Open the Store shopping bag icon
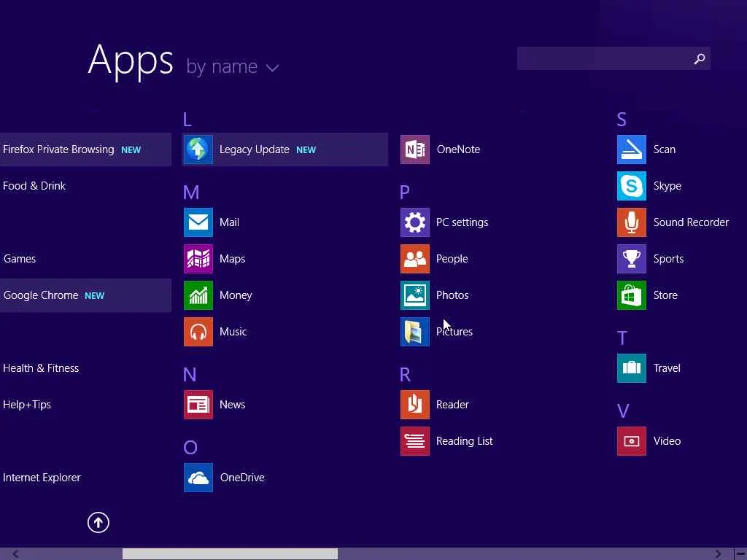Image resolution: width=747 pixels, height=560 pixels. click(x=632, y=295)
